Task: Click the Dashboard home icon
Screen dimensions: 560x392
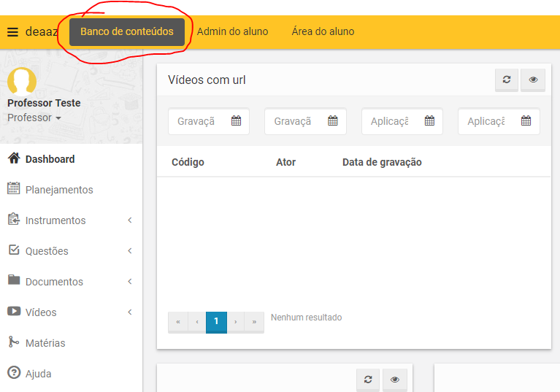Action: [x=14, y=158]
